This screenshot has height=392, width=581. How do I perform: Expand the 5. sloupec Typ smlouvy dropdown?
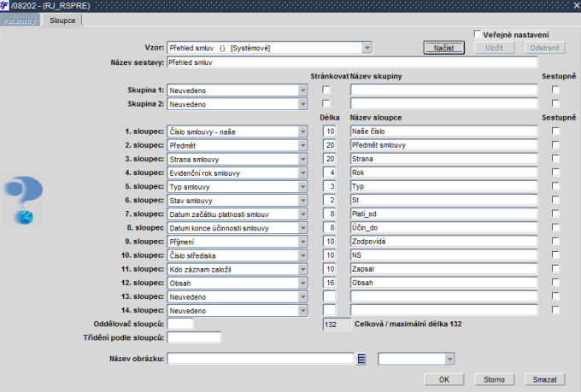pyautogui.click(x=302, y=187)
